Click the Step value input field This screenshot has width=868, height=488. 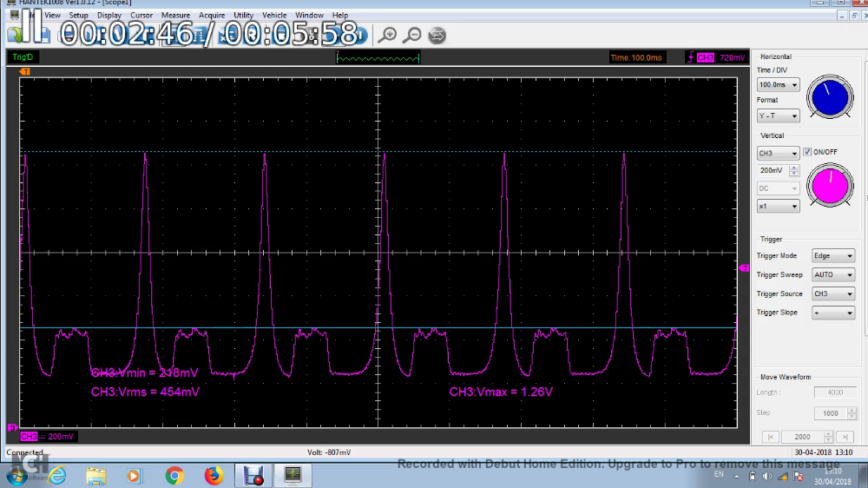[831, 413]
